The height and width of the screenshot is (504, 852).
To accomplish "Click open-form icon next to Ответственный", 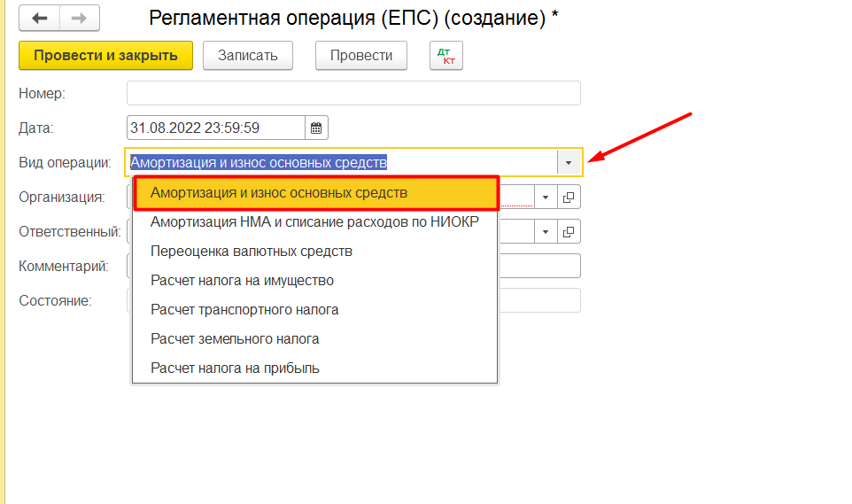I will [569, 231].
